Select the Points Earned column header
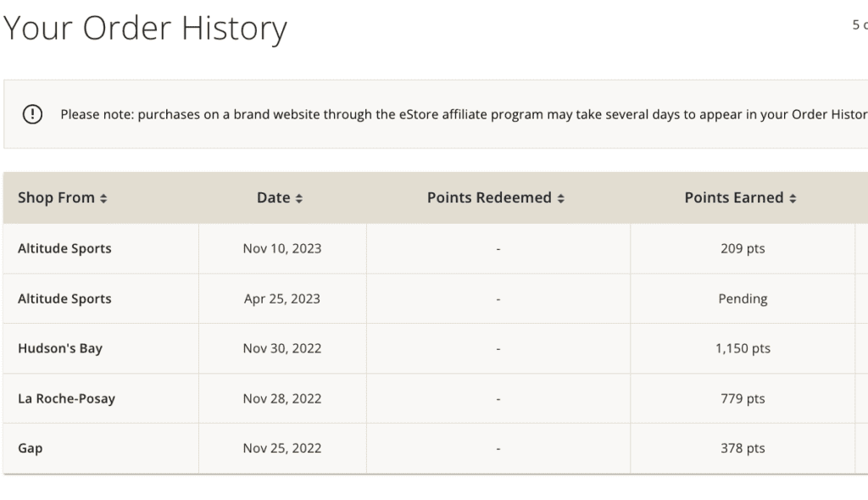This screenshot has height=500, width=868. click(734, 197)
